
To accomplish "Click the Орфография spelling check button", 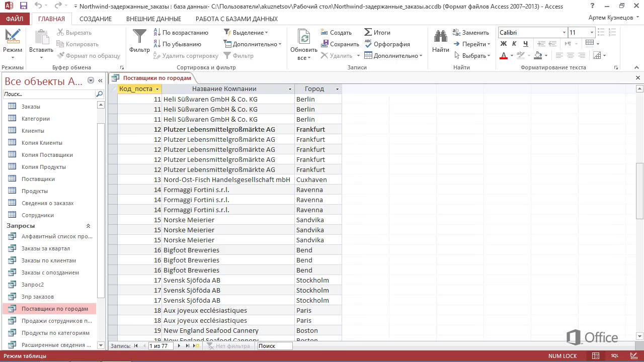I will [387, 44].
